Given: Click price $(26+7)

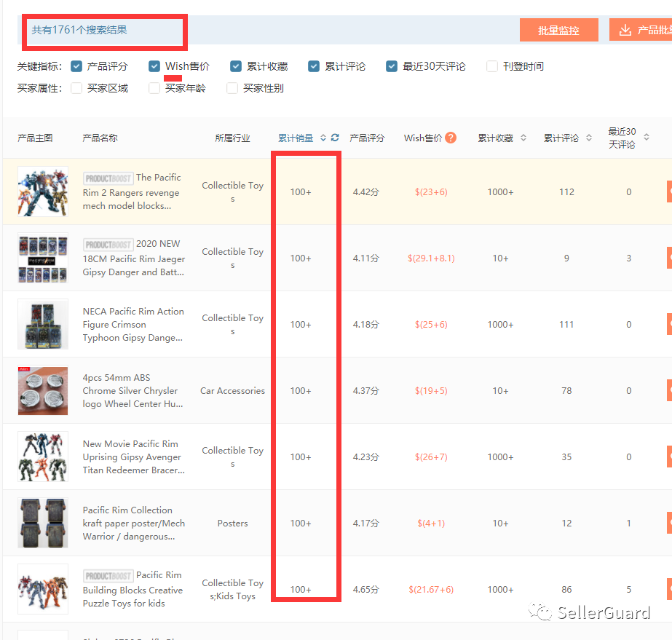Looking at the screenshot, I should click(x=431, y=457).
